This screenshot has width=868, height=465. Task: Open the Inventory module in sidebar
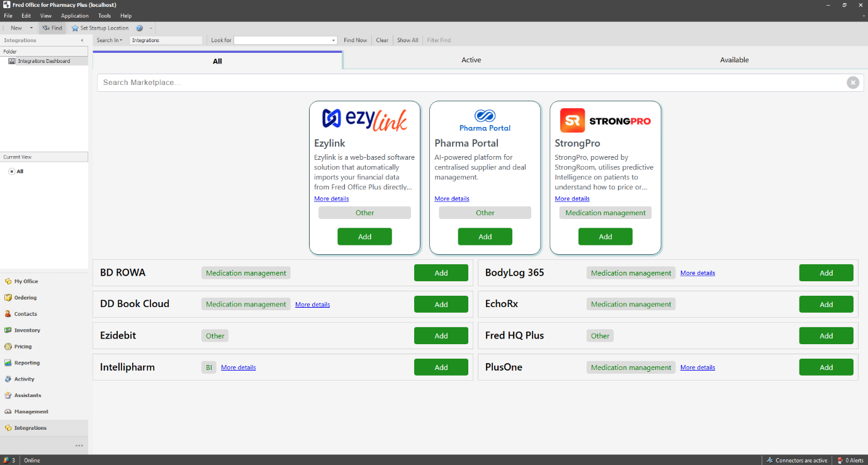click(x=26, y=330)
